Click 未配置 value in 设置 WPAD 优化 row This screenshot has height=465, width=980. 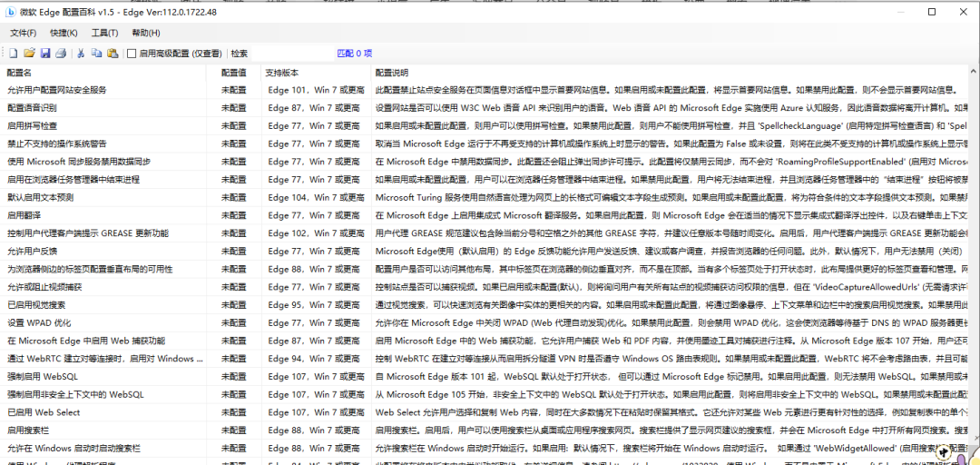point(234,323)
